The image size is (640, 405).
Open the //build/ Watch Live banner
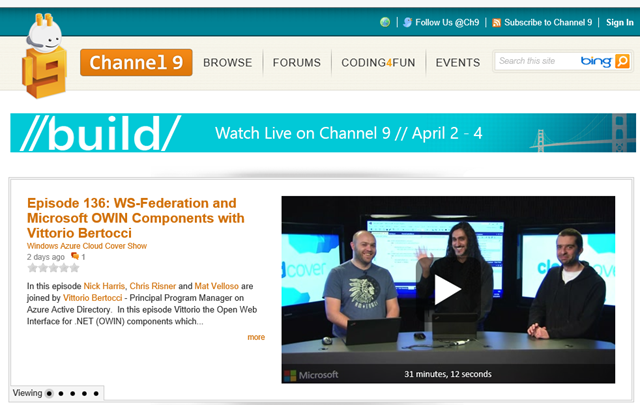323,133
